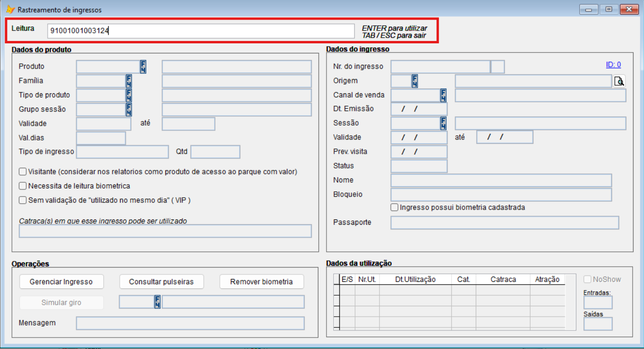Open the ID: 0 link
This screenshot has width=644, height=349.
pyautogui.click(x=613, y=65)
